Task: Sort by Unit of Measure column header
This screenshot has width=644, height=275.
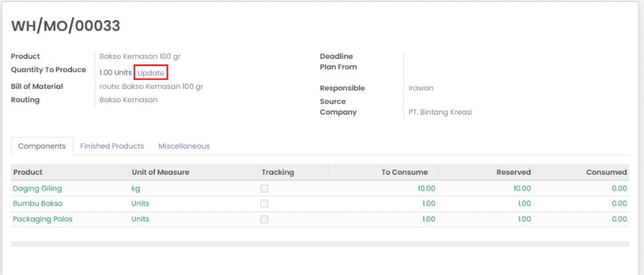Action: [x=194, y=172]
